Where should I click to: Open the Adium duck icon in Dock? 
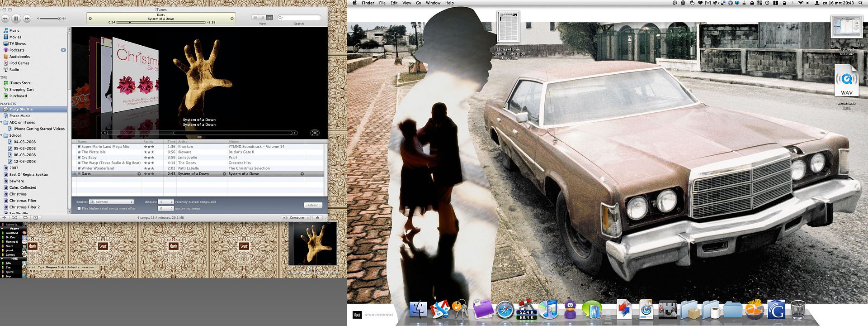tap(571, 310)
